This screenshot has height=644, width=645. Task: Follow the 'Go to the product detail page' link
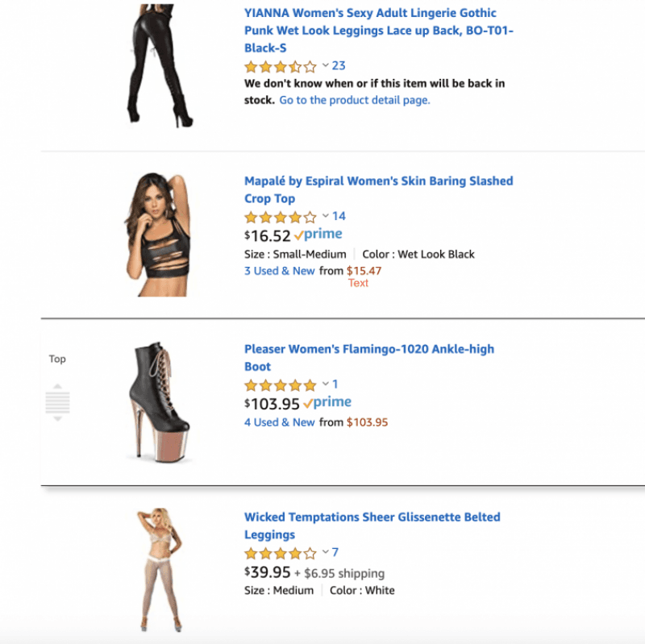tap(355, 100)
